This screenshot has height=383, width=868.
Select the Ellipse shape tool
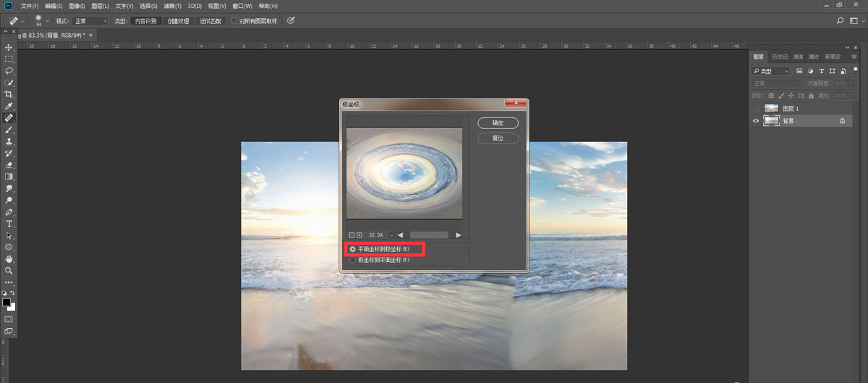click(9, 247)
